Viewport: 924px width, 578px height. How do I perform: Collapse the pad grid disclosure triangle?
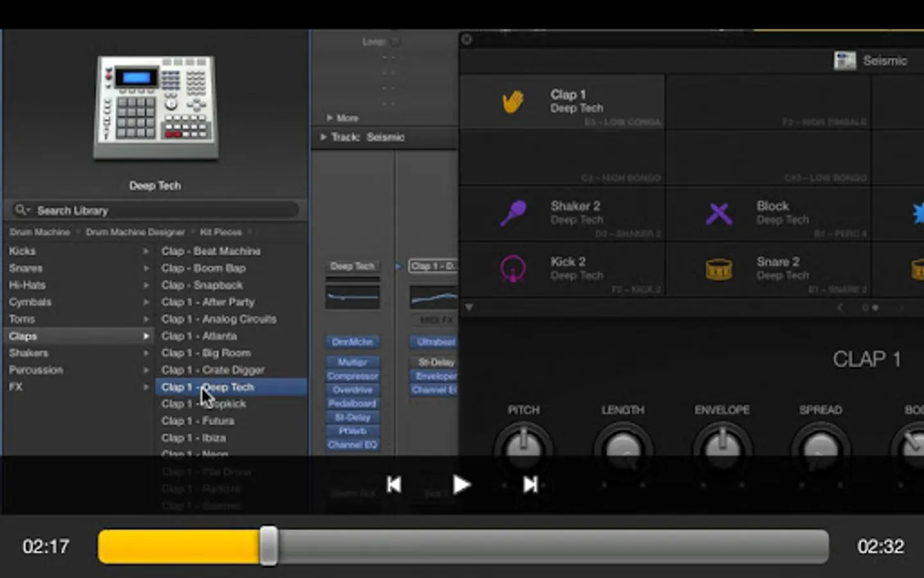coord(469,308)
